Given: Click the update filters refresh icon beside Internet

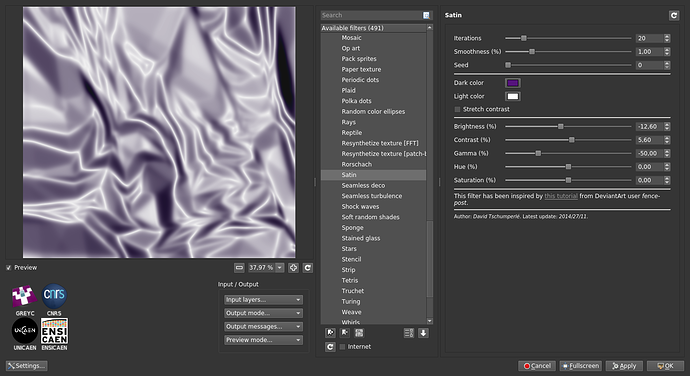Looking at the screenshot, I should click(330, 347).
